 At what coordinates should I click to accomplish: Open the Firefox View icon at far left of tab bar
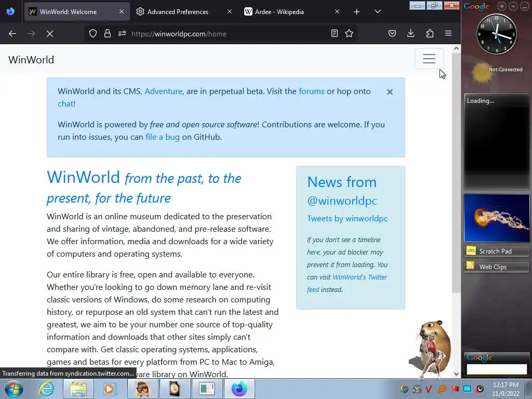[10, 11]
